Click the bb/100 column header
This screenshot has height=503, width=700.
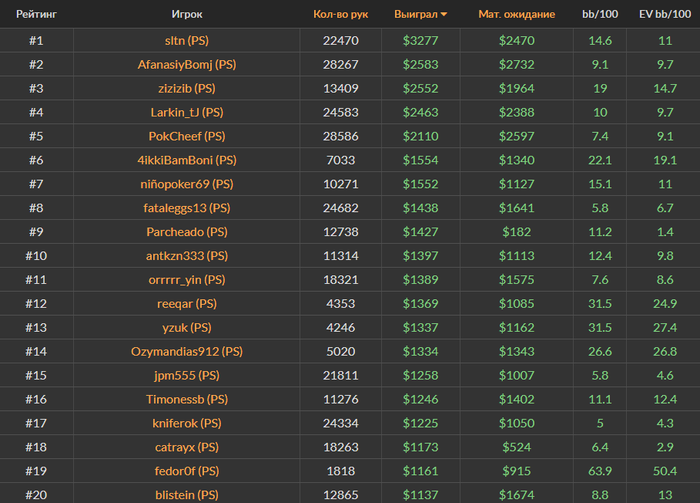click(x=600, y=14)
